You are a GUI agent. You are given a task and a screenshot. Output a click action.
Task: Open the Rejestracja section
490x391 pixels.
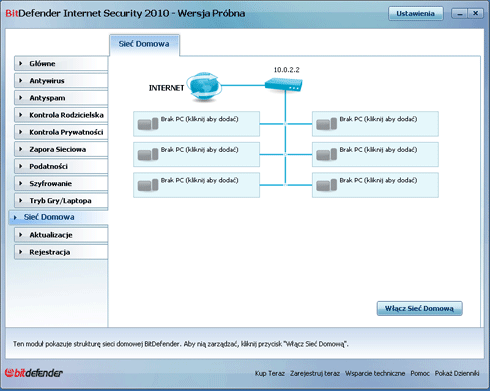[x=61, y=252]
